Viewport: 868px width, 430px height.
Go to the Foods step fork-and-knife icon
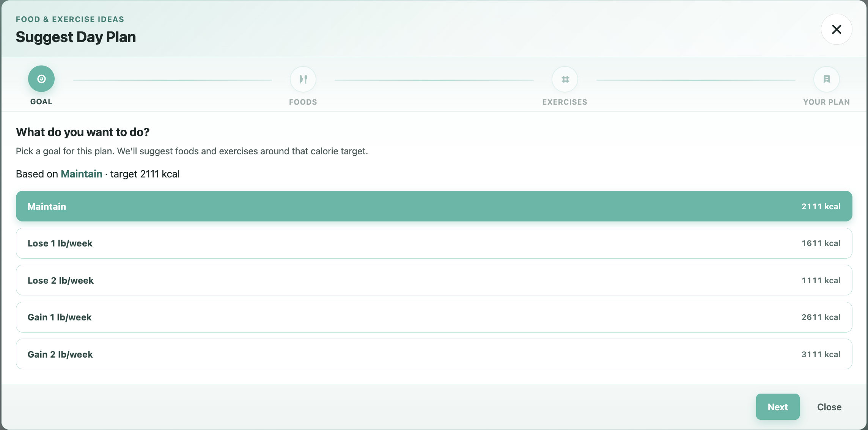pyautogui.click(x=303, y=79)
